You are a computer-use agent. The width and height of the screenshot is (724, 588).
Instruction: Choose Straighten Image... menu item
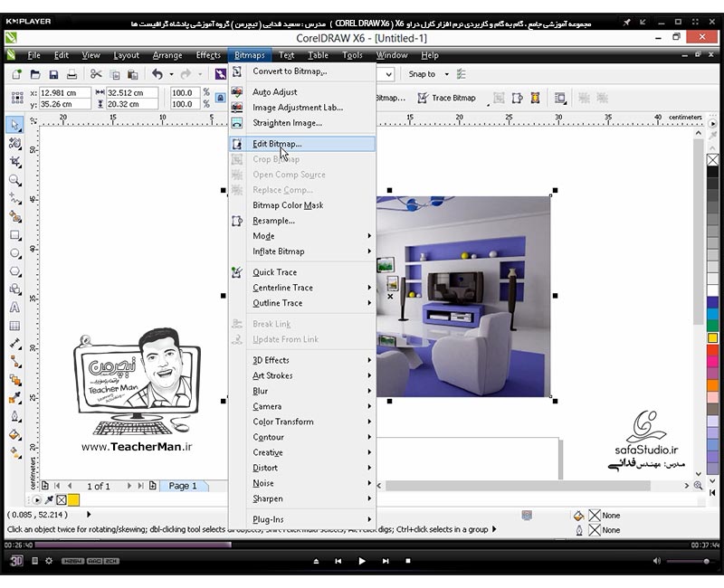tap(302, 123)
